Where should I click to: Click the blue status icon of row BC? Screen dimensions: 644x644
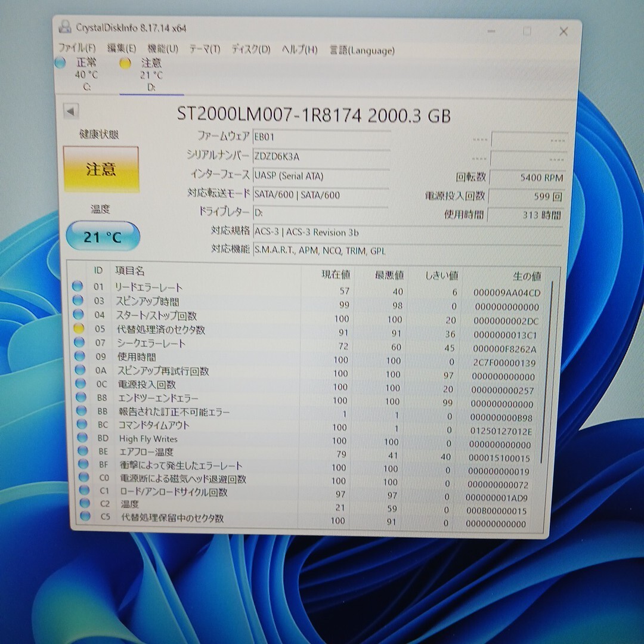coord(82,424)
